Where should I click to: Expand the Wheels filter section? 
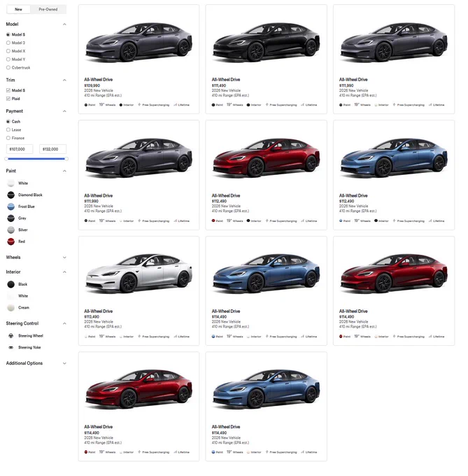(64, 258)
